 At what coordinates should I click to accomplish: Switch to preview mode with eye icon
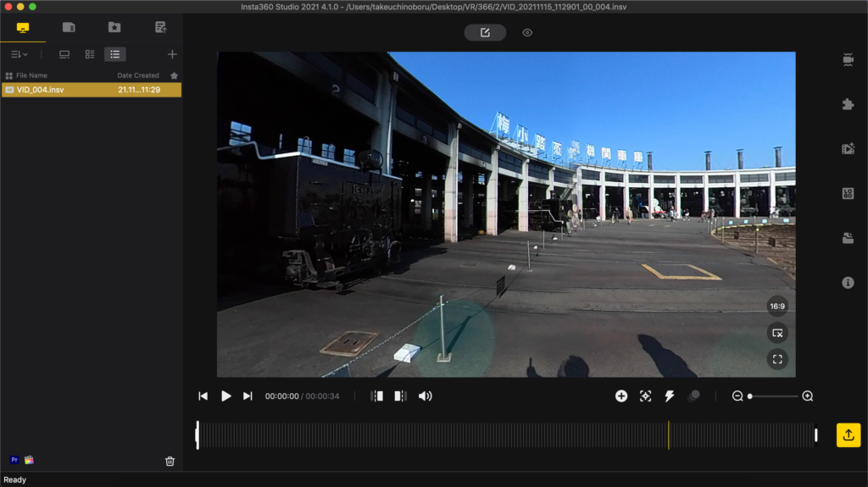527,32
